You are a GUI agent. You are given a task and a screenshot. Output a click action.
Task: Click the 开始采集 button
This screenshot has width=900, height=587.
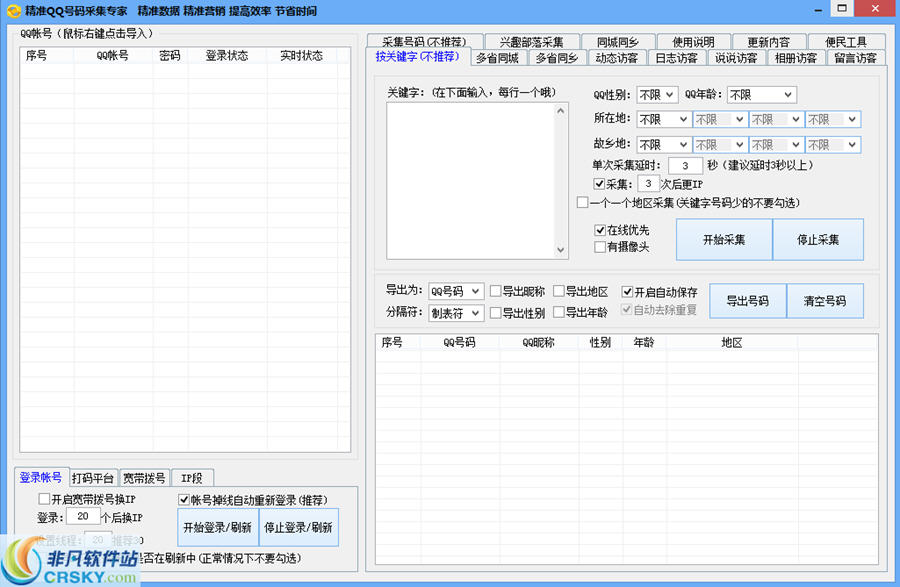[724, 239]
